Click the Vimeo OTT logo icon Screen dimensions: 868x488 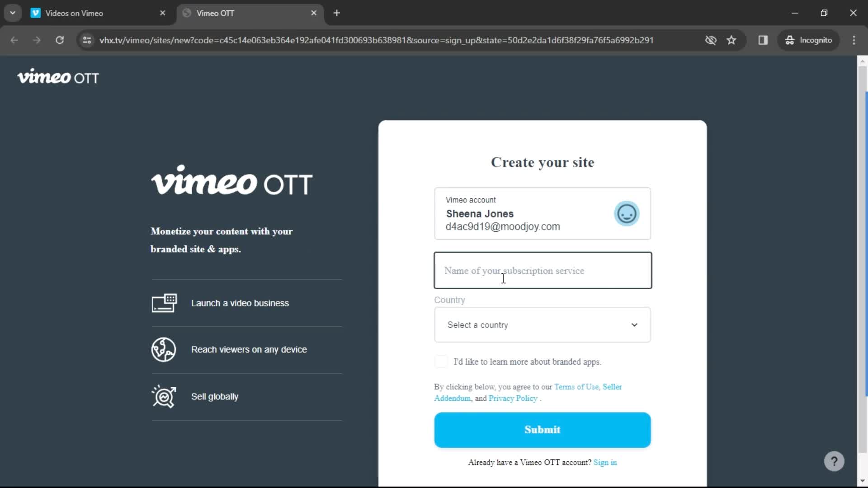pyautogui.click(x=57, y=77)
